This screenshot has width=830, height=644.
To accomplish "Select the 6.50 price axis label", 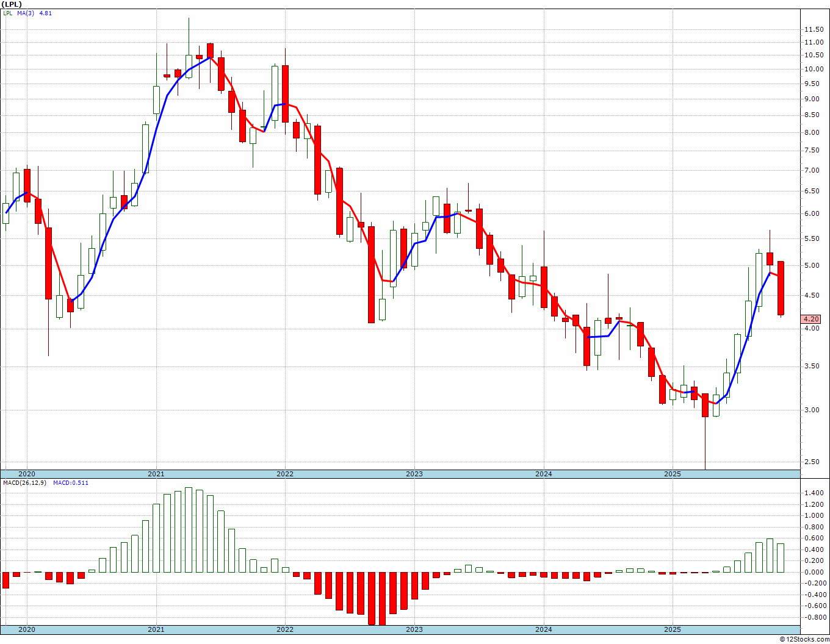I will 812,191.
